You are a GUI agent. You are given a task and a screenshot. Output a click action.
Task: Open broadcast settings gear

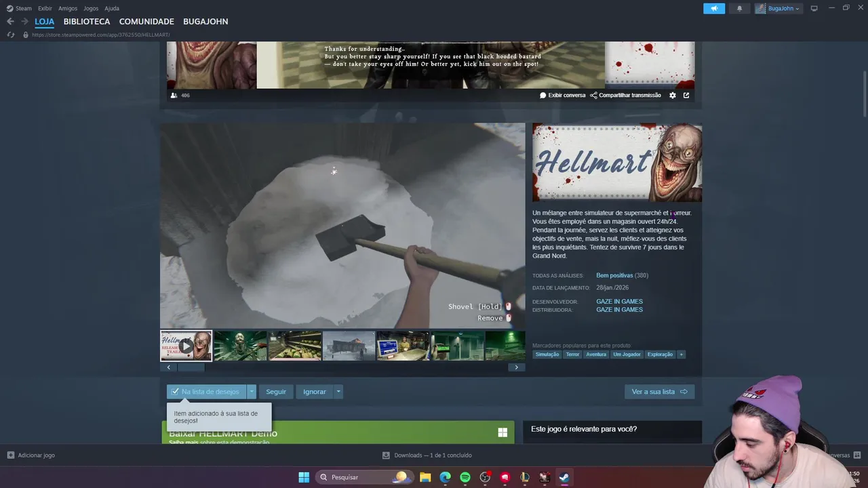673,96
